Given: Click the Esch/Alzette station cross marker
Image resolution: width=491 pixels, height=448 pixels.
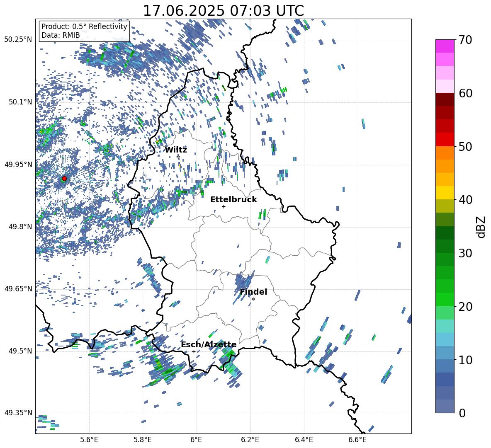Looking at the screenshot, I should tap(194, 351).
